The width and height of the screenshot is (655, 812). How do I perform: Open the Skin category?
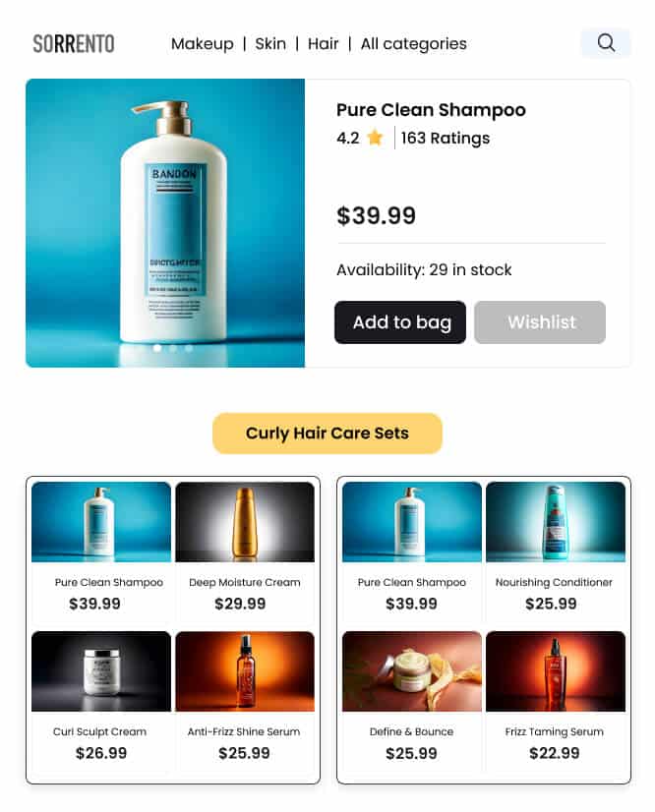point(270,43)
